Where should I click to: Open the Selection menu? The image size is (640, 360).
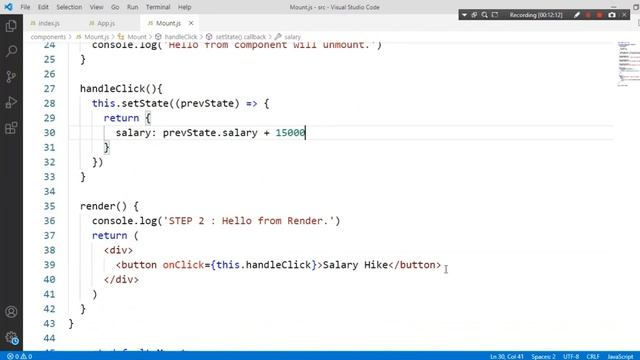coord(69,7)
